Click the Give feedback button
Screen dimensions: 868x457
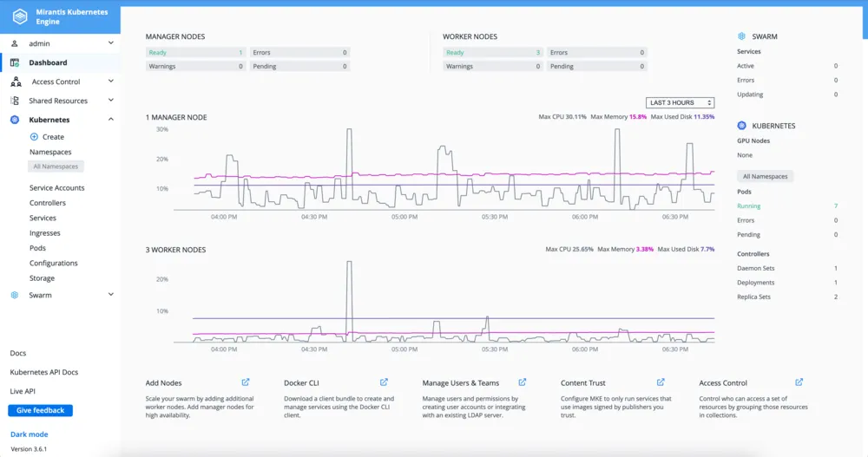[x=41, y=410]
